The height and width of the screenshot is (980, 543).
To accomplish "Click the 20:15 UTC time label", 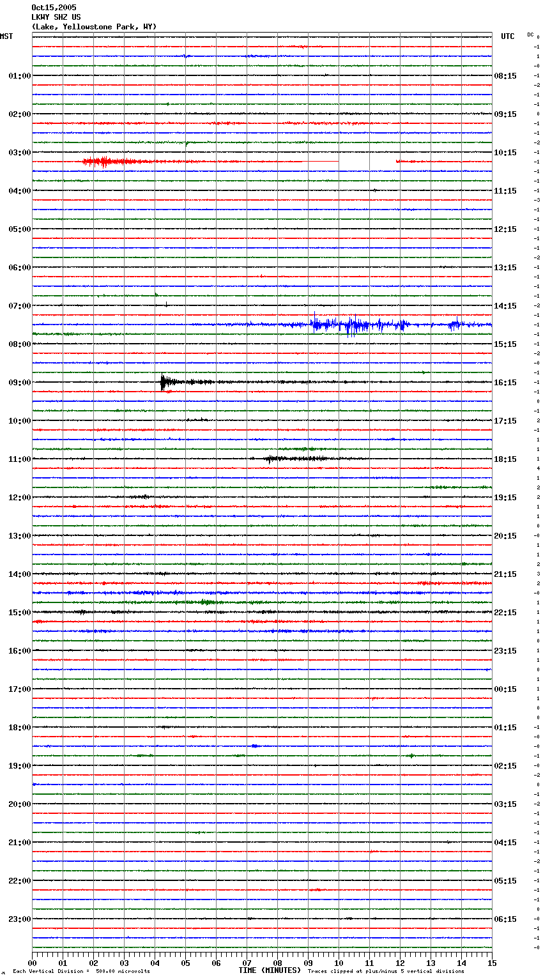I will (x=505, y=536).
